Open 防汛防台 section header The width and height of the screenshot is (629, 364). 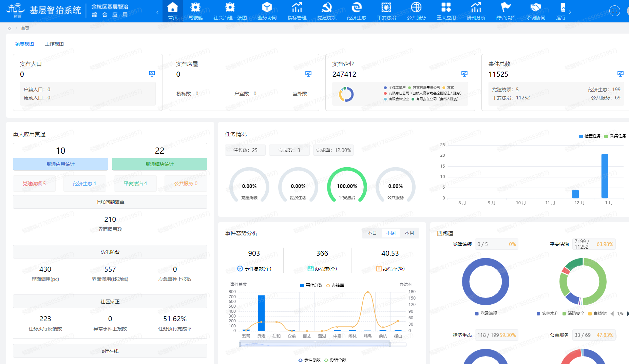[110, 252]
